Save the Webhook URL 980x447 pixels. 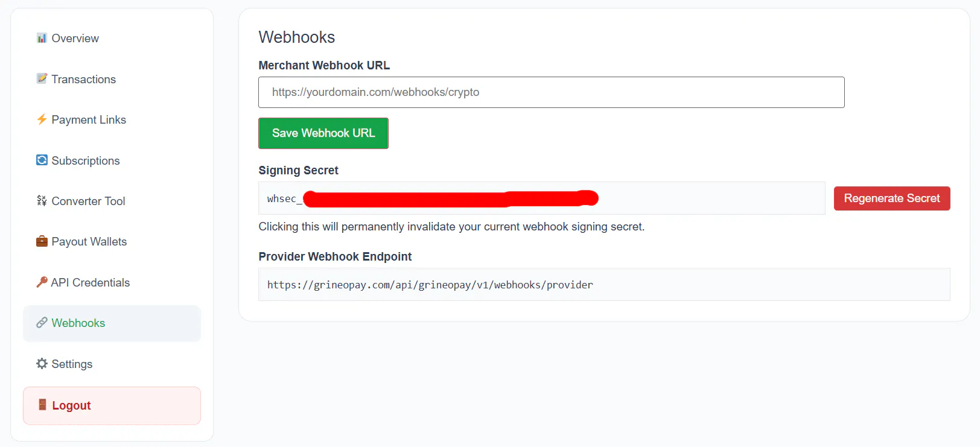coord(323,133)
